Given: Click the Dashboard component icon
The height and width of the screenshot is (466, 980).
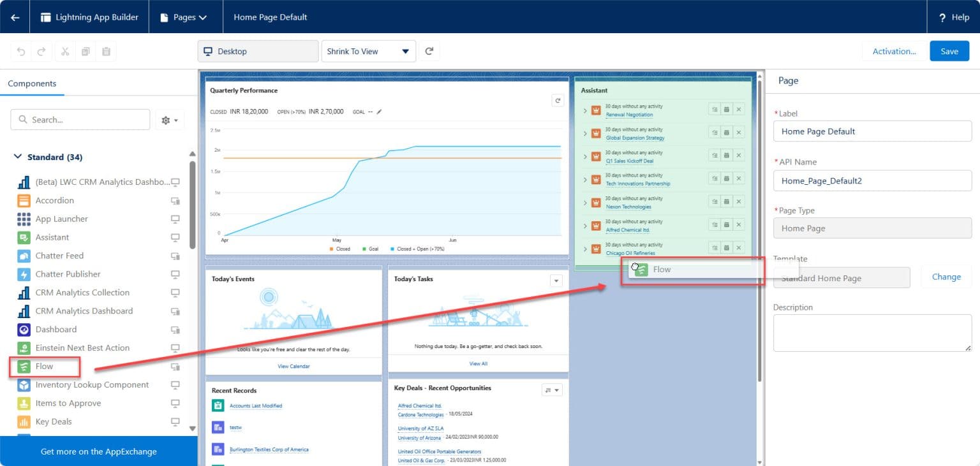Looking at the screenshot, I should [24, 330].
